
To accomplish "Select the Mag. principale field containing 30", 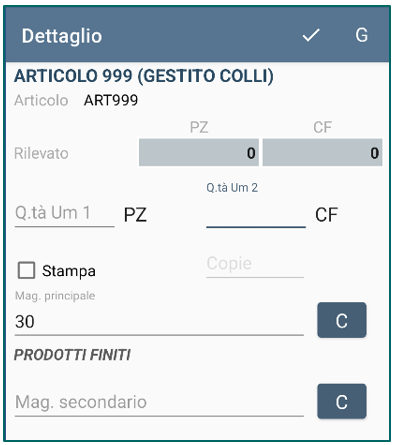I will 159,322.
